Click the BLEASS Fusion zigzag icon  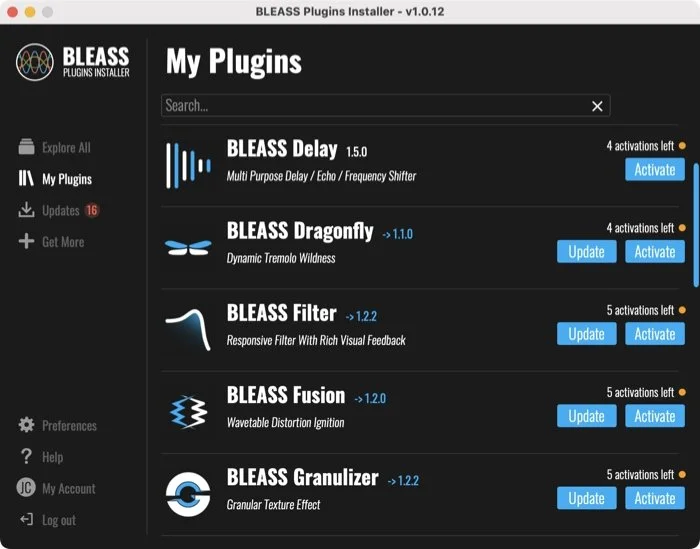point(188,412)
